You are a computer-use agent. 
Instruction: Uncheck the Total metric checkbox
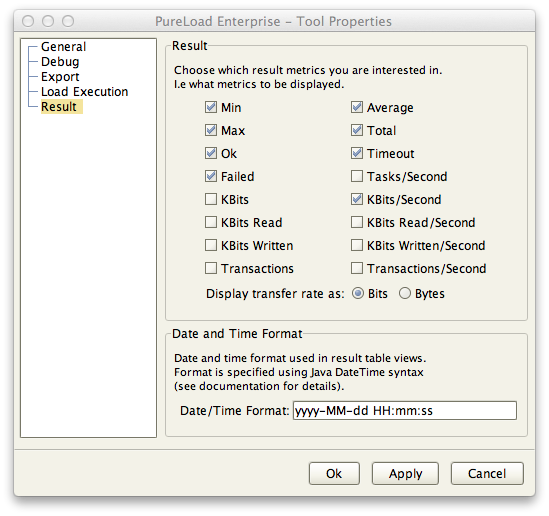click(357, 130)
